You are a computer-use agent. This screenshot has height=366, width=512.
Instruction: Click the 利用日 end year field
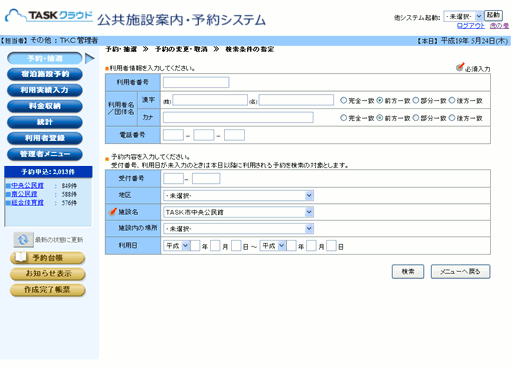coord(291,246)
